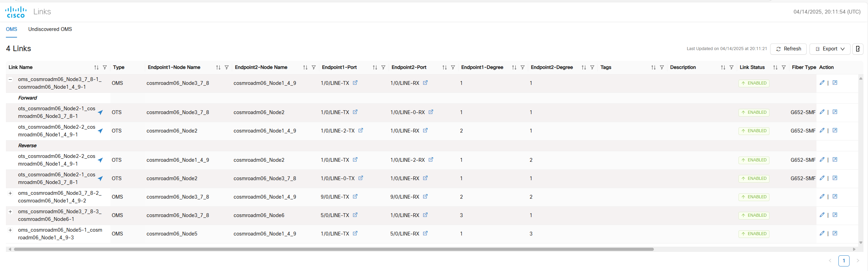The image size is (868, 271).
Task: Edit the first OMS Node3_7_8-1 link
Action: pyautogui.click(x=822, y=83)
